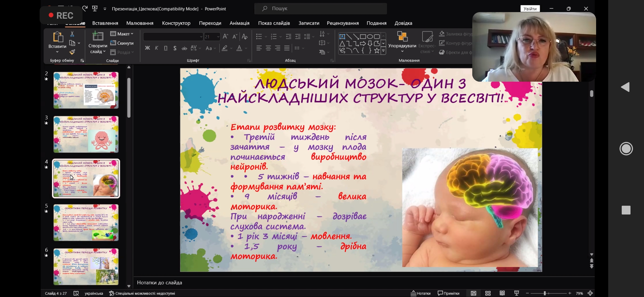Center the paragraph text

(x=268, y=48)
